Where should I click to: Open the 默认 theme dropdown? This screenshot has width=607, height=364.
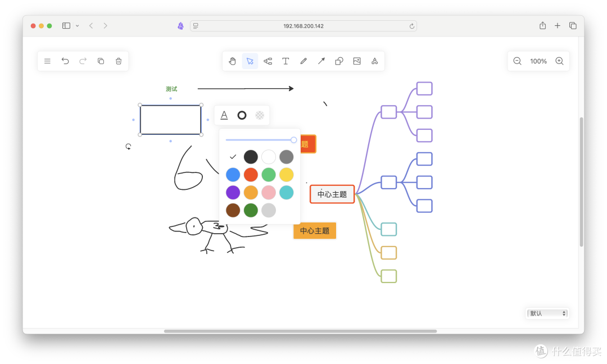547,313
